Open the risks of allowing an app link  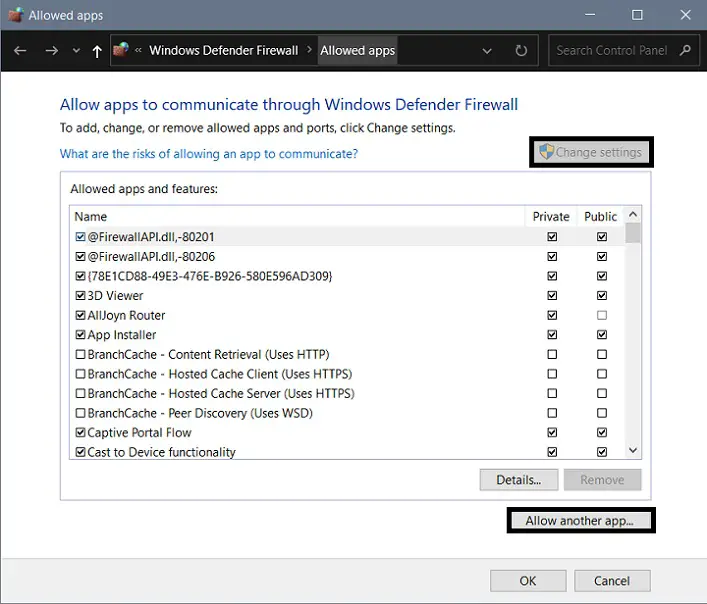209,154
